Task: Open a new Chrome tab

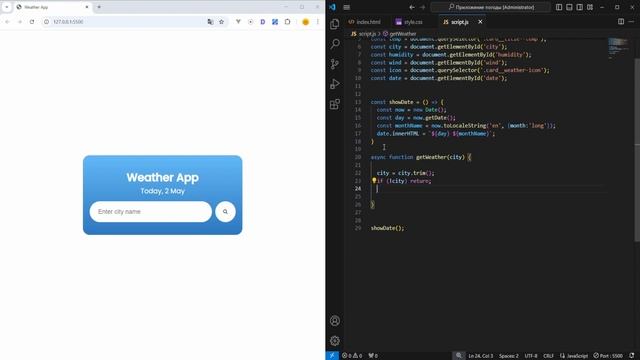Action: pyautogui.click(x=99, y=7)
